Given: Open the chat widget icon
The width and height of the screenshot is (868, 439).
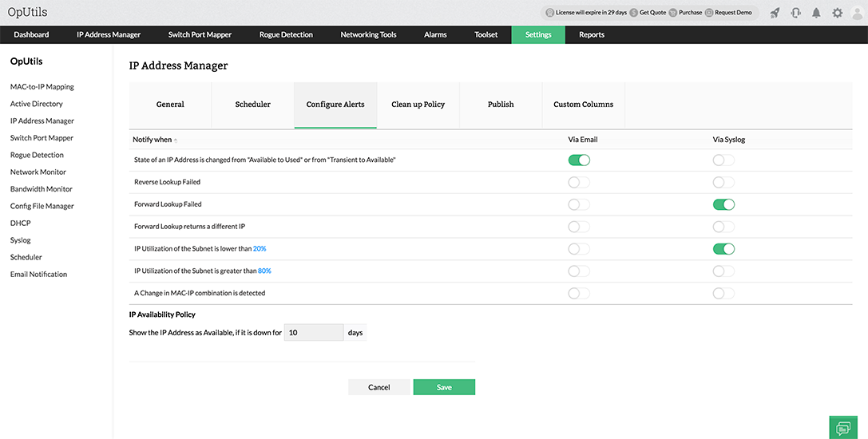Looking at the screenshot, I should click(843, 427).
